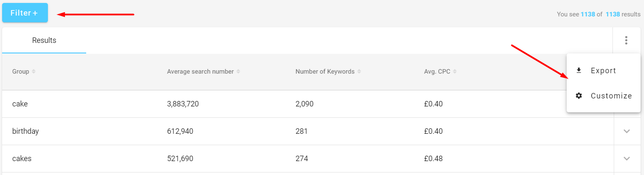This screenshot has width=644, height=175.
Task: Sort by Avg. CPC arrows
Action: coord(455,72)
